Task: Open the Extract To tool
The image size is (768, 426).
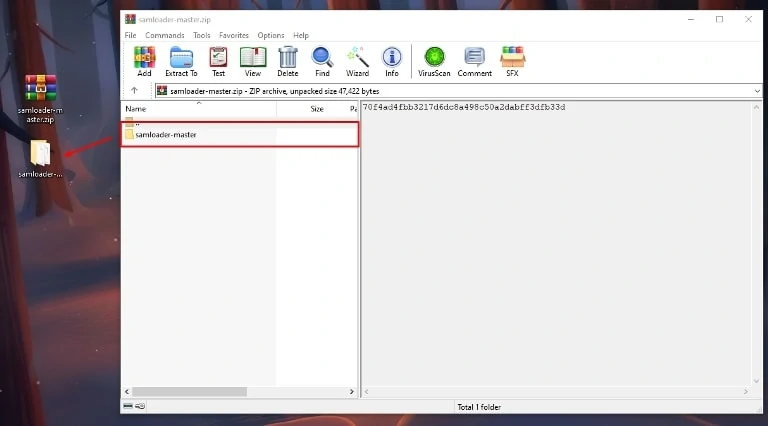Action: 181,61
